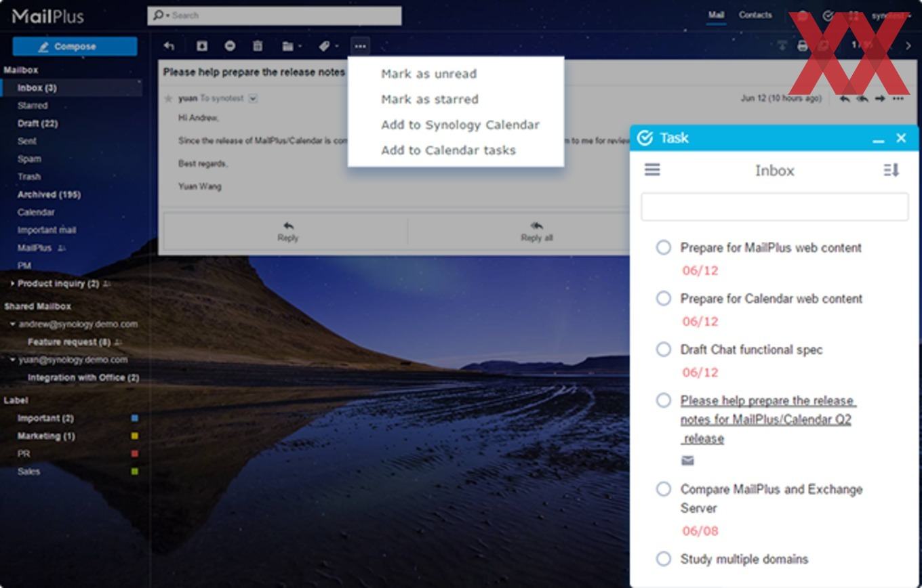Click the move-to-folder icon in the toolbar
922x588 pixels.
point(287,46)
